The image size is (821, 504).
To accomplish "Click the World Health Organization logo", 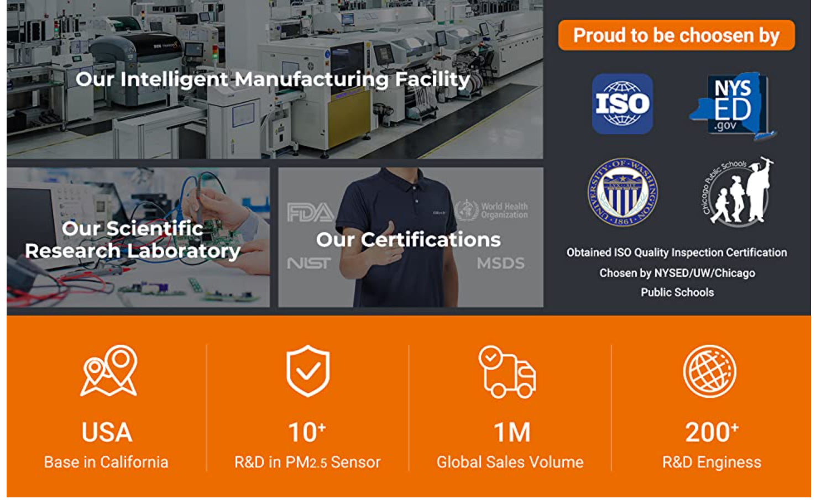I will click(491, 210).
